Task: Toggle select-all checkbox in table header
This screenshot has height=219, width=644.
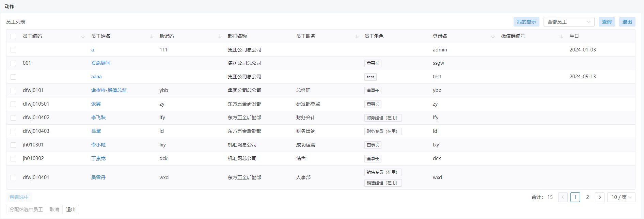Action: point(13,36)
